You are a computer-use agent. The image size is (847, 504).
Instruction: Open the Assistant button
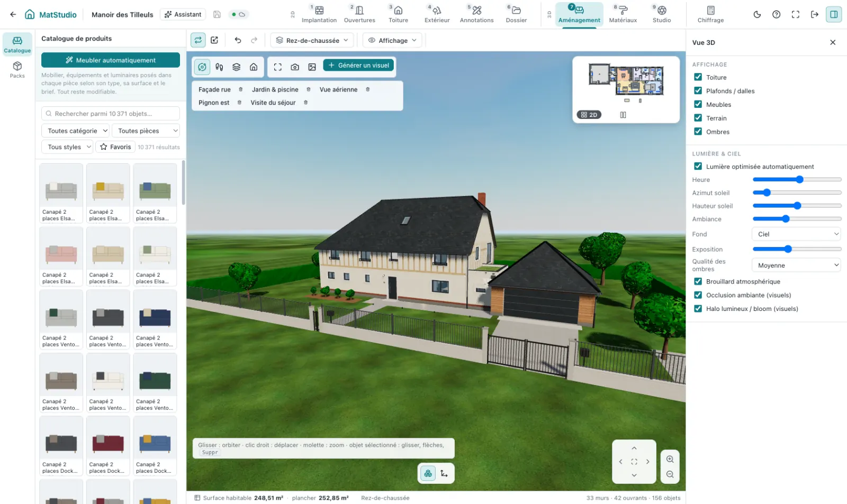(183, 14)
